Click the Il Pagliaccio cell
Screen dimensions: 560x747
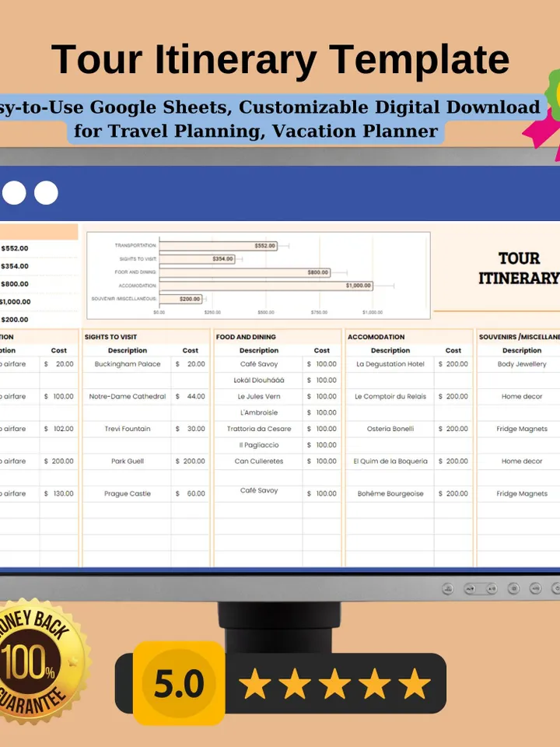pos(258,445)
